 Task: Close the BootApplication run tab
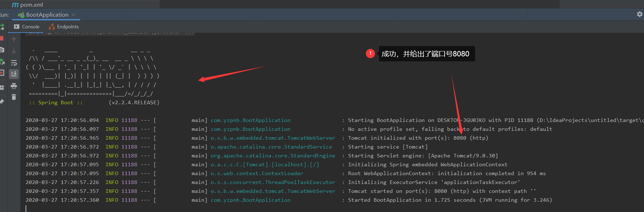coord(73,15)
